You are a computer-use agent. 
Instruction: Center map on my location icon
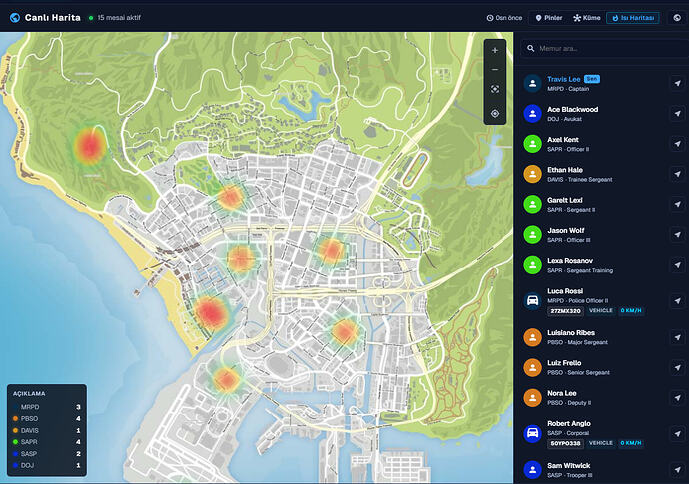[x=495, y=113]
